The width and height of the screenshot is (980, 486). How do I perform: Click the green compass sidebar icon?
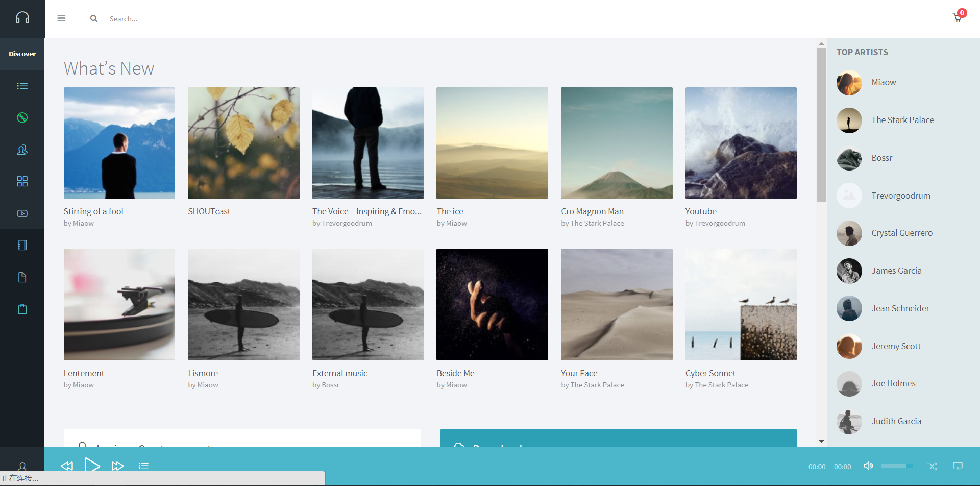(x=22, y=118)
